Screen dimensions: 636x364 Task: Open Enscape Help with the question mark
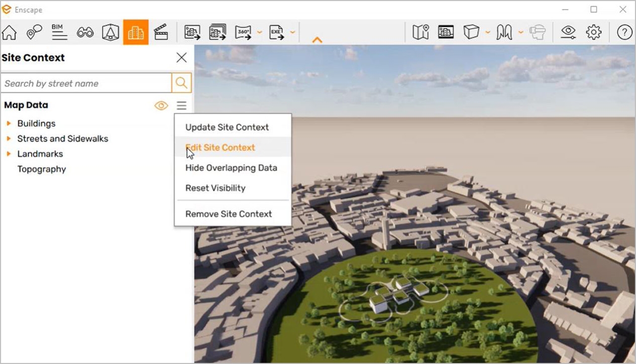[x=624, y=32]
